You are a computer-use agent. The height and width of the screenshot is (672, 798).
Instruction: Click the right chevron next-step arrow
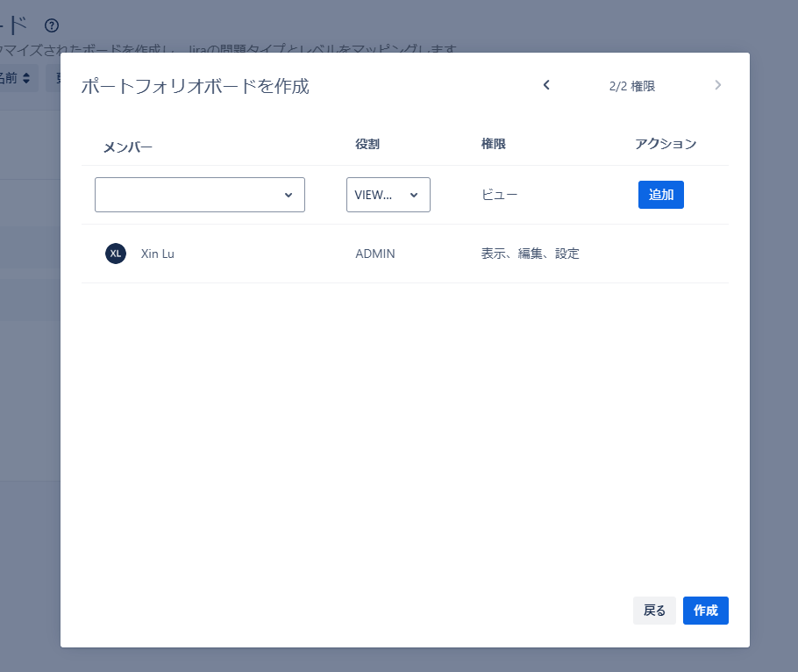click(718, 85)
